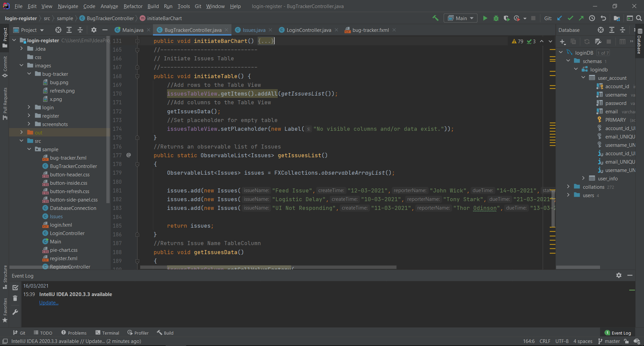Click the editor horizontal scrollbar

point(268,267)
